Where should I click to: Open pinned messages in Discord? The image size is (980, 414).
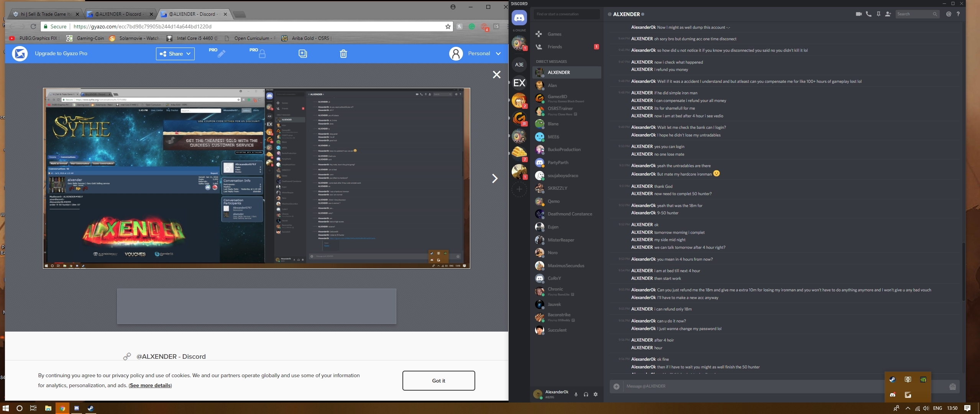(x=878, y=14)
